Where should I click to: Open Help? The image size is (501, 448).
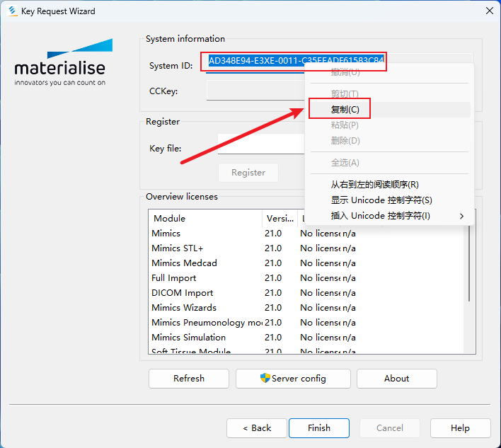pyautogui.click(x=460, y=428)
